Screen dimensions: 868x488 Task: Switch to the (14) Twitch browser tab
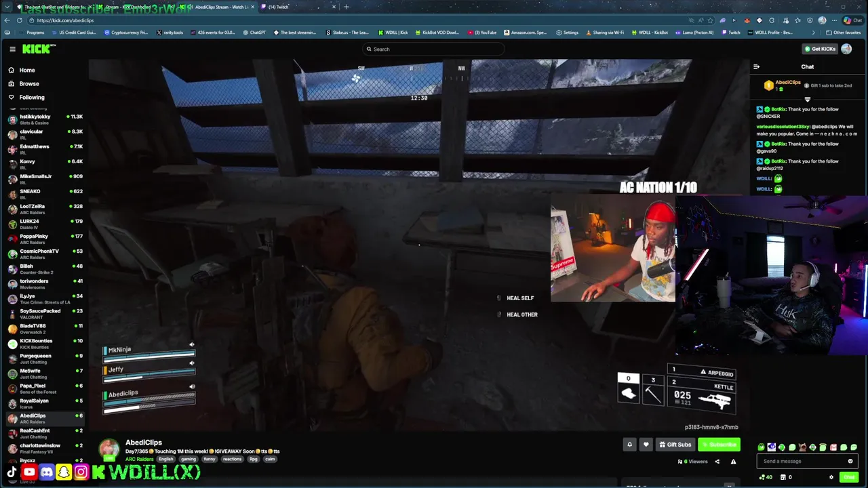[x=298, y=7]
